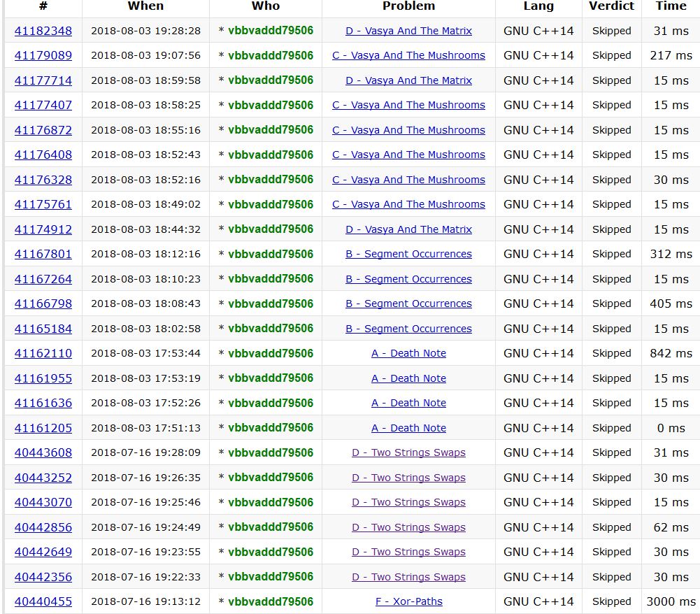This screenshot has width=700, height=614.
Task: Open submission 40442649
Action: pyautogui.click(x=43, y=552)
